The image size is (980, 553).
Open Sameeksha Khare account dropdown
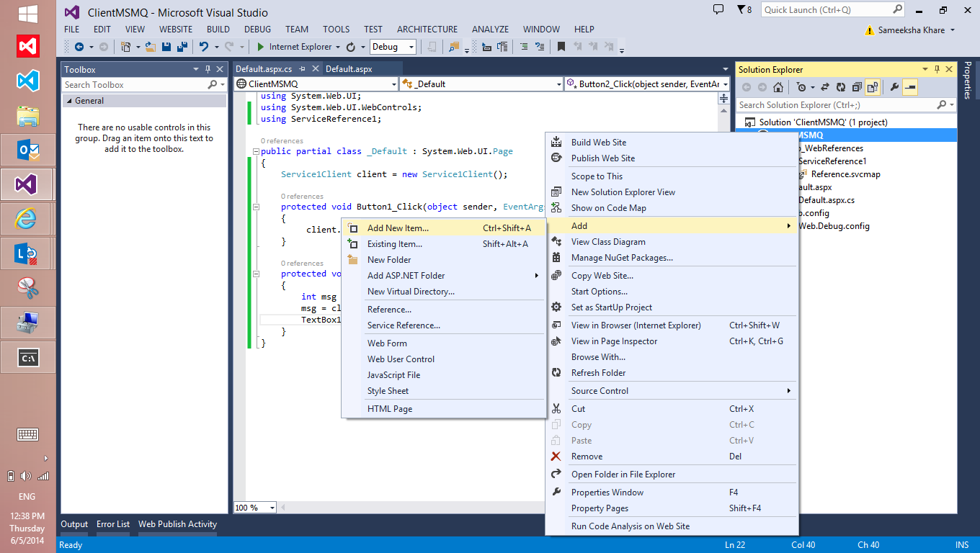[x=953, y=30]
